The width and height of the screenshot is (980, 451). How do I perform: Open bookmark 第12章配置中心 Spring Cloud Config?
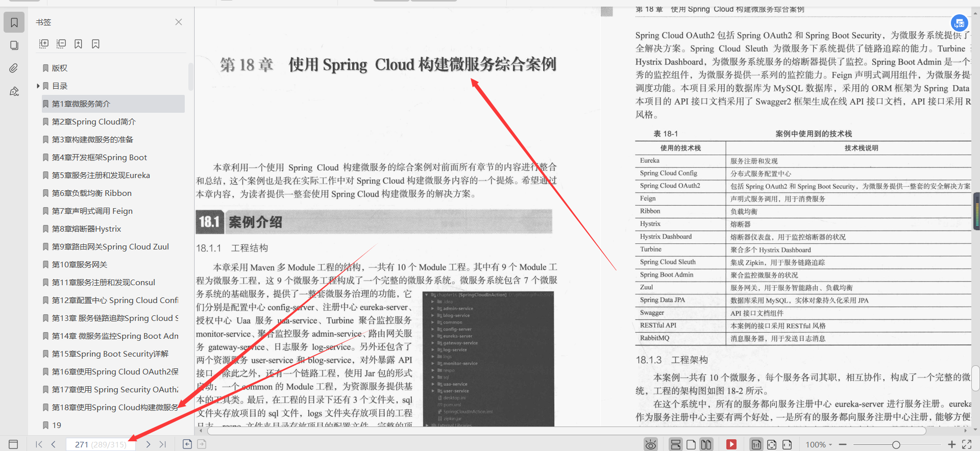(115, 300)
